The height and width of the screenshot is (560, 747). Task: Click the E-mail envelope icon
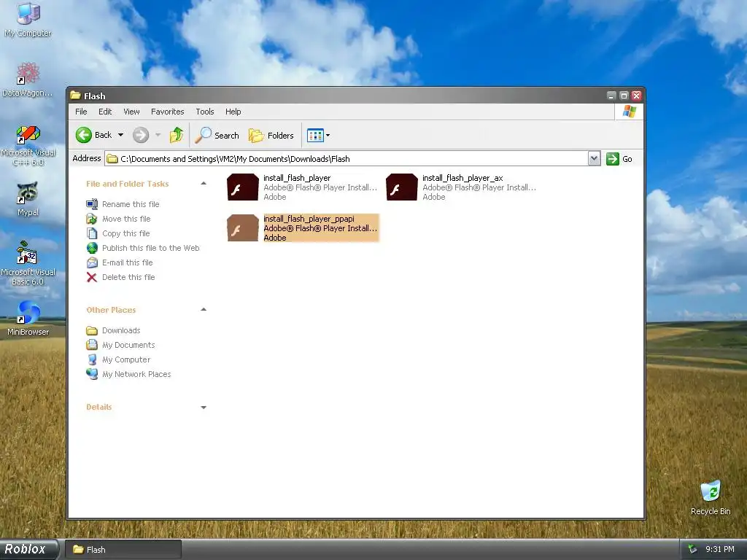[92, 262]
